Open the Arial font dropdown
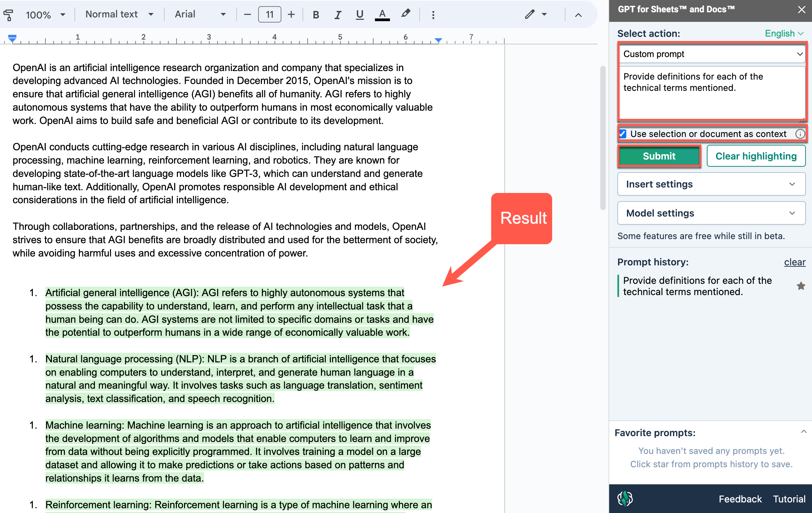 click(x=200, y=14)
